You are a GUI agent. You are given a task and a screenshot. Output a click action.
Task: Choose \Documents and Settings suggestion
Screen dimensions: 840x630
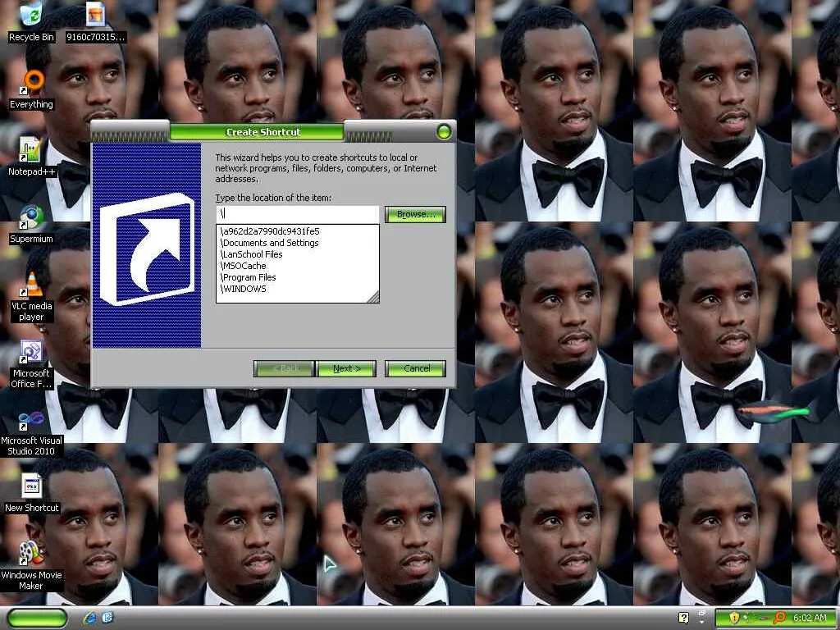[x=297, y=243]
